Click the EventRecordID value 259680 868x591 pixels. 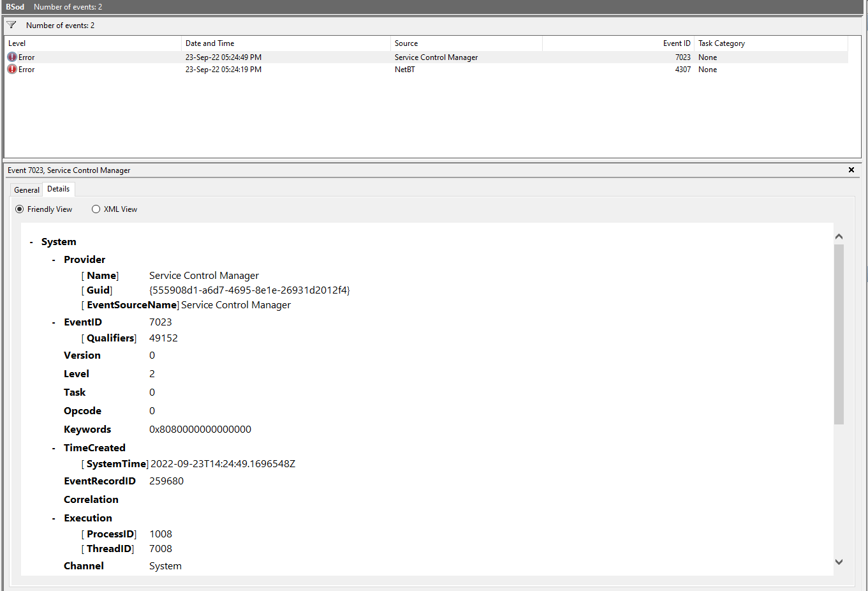166,481
